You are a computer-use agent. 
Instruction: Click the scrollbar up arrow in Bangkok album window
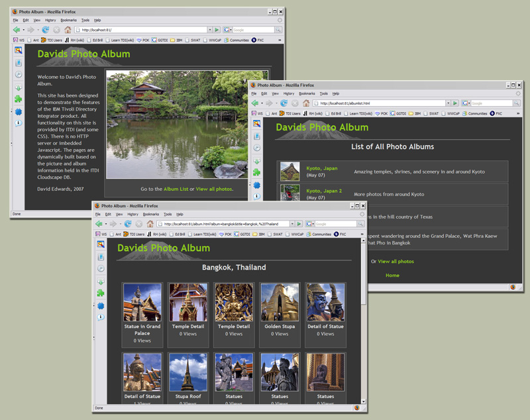coord(363,240)
